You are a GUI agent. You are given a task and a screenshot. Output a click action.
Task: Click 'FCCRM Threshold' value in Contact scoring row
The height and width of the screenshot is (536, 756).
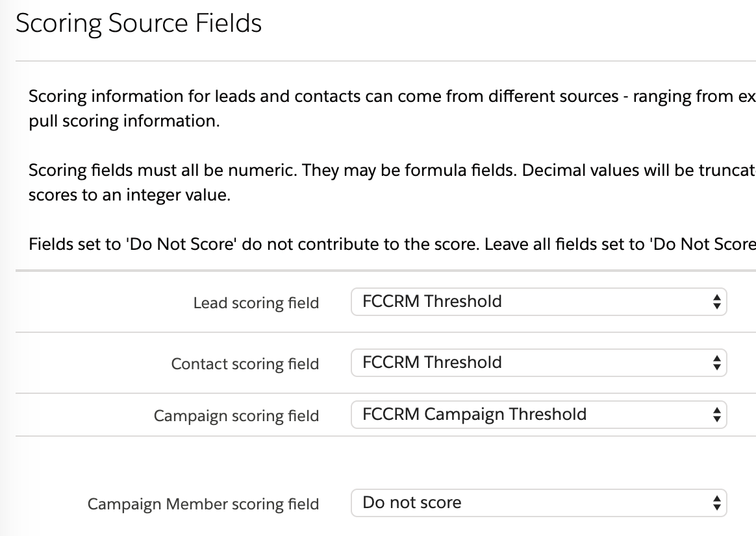432,362
